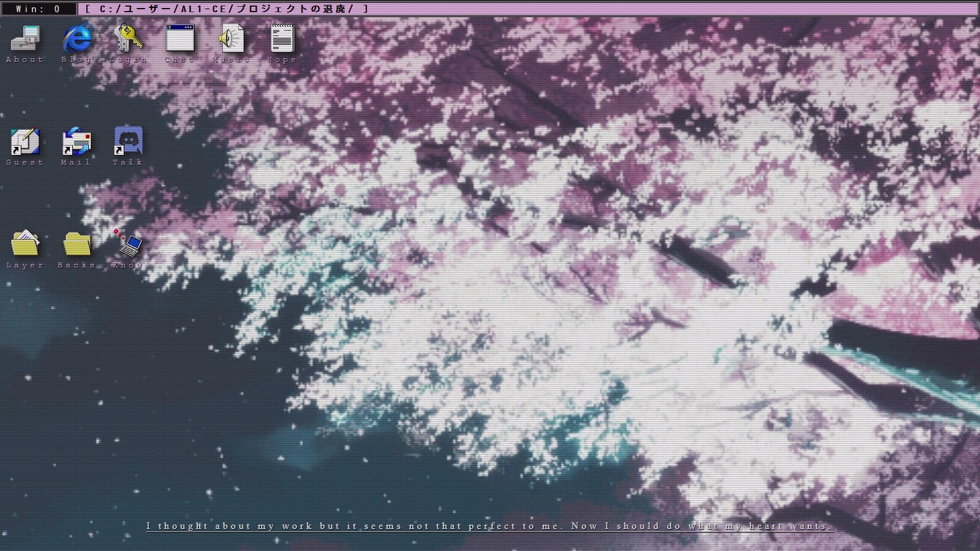Open the Music speaker icon
This screenshot has height=551, width=980.
coord(232,38)
